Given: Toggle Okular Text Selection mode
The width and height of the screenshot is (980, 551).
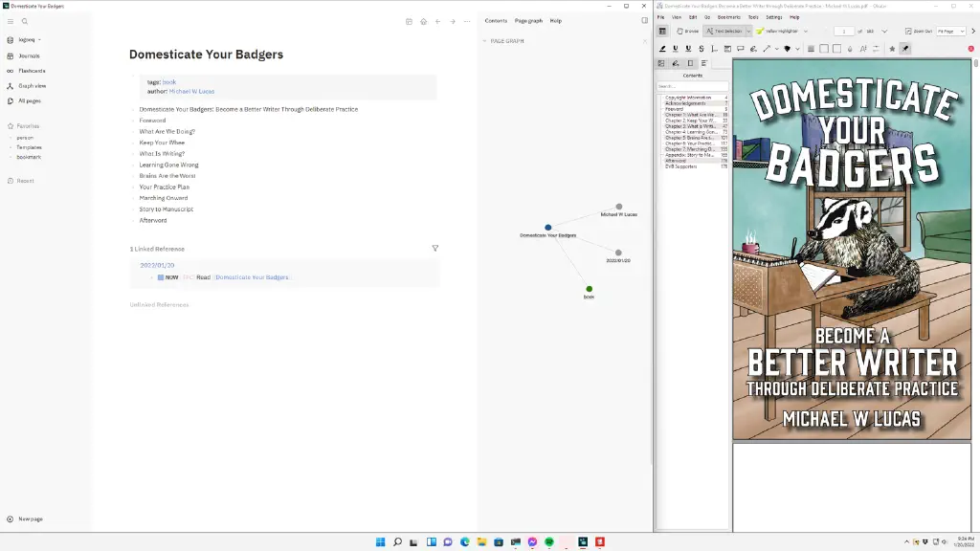Looking at the screenshot, I should 724,31.
